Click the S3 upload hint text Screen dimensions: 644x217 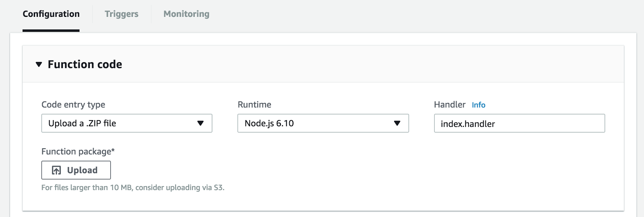coord(133,188)
